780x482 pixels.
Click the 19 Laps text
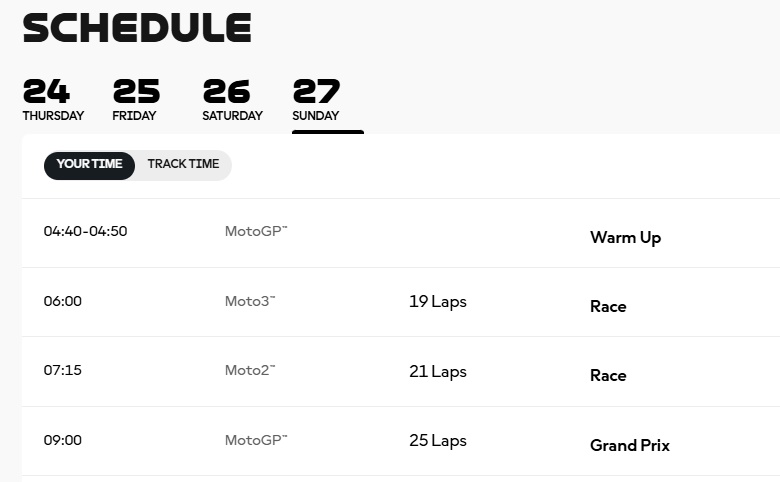coord(437,301)
